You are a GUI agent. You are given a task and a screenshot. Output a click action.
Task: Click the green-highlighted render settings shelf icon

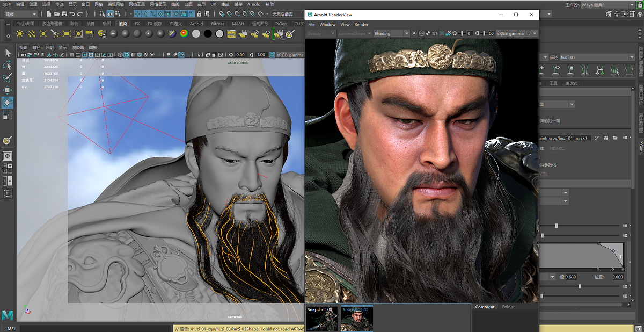pyautogui.click(x=278, y=33)
